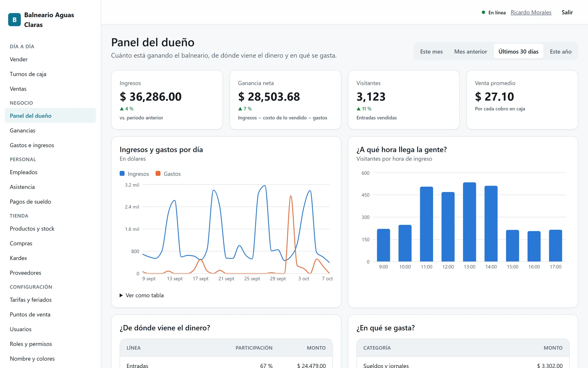Screen dimensions: 588x368
Task: Switch to Este año period tab
Action: [x=560, y=52]
